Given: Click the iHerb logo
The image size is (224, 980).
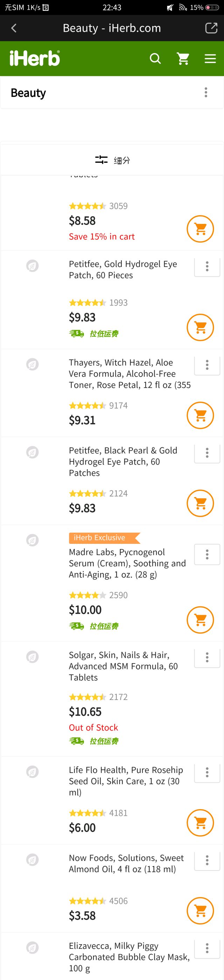Looking at the screenshot, I should coord(35,59).
